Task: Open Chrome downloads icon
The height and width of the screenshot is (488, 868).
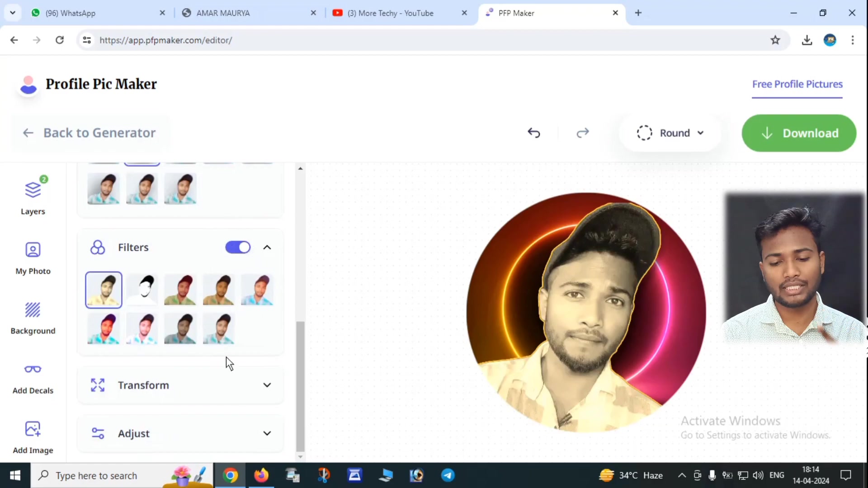Action: (807, 40)
